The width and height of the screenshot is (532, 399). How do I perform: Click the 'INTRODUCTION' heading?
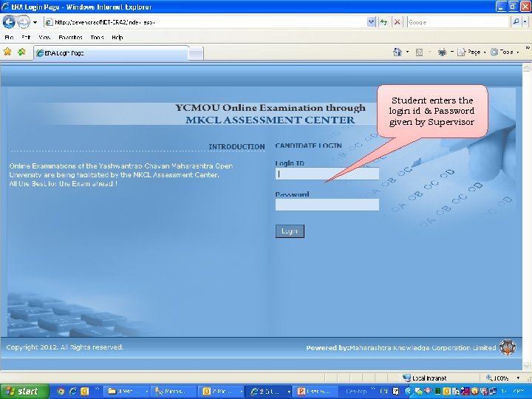point(236,146)
